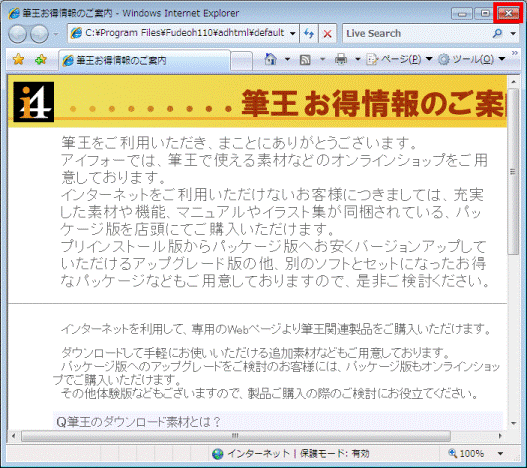Go back with the Back arrow button
527x468 pixels.
coord(17,34)
